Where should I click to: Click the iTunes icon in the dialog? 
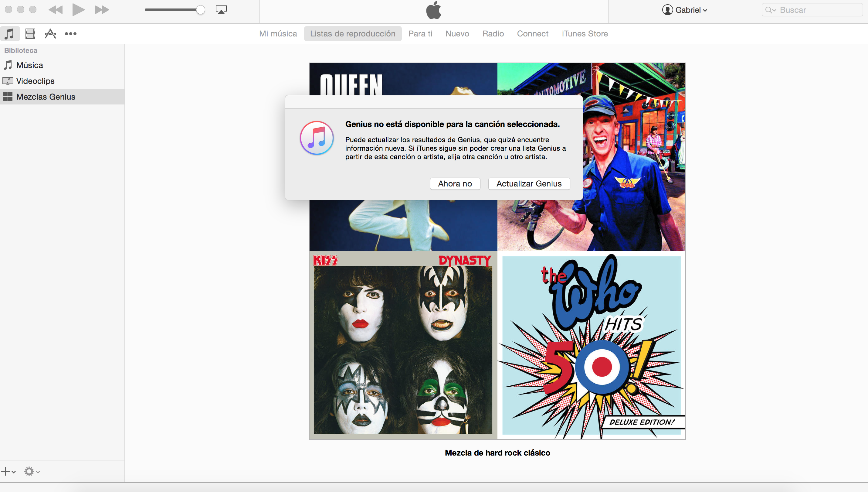coord(317,138)
